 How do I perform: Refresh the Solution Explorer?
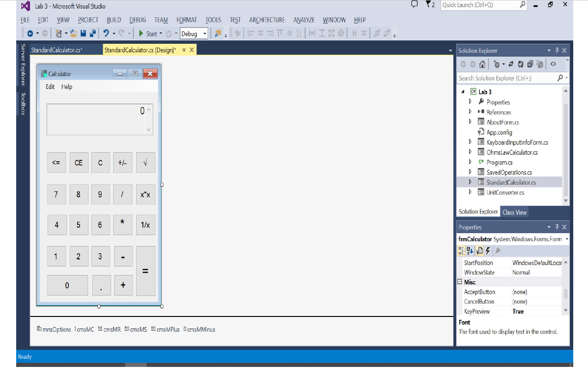click(x=521, y=64)
